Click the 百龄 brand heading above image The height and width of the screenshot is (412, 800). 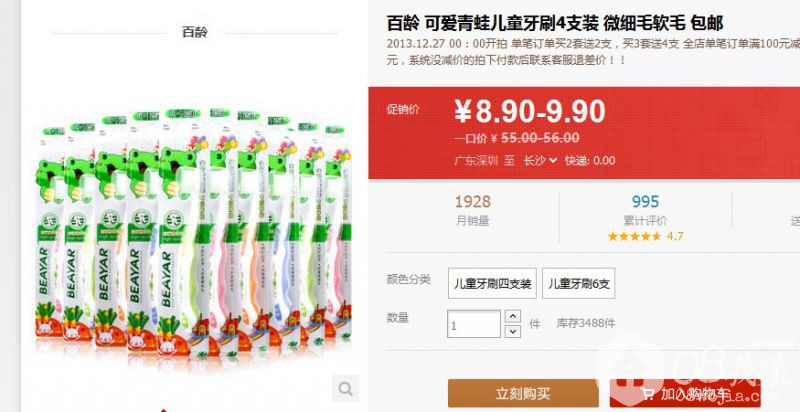tap(195, 32)
